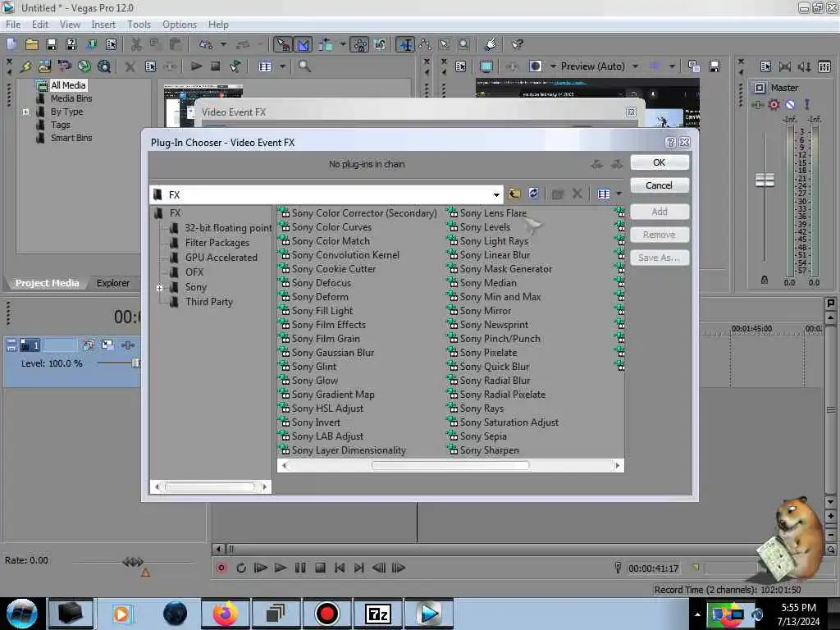840x630 pixels.
Task: Click the Up One Level folder icon
Action: pyautogui.click(x=514, y=194)
